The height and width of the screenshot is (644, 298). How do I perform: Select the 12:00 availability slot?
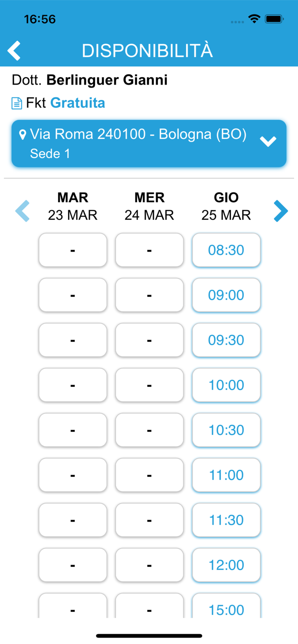pyautogui.click(x=226, y=565)
